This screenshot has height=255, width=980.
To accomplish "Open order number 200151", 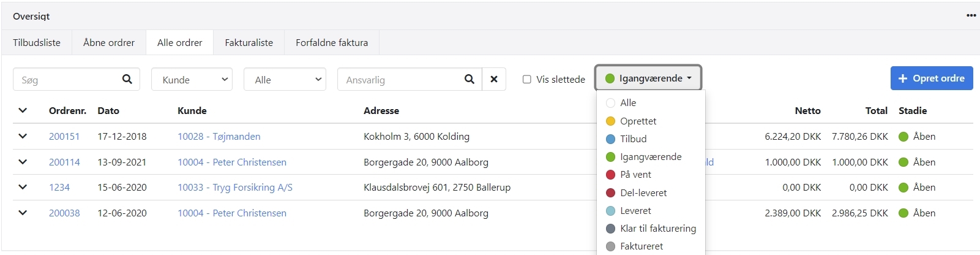I will click(x=64, y=137).
